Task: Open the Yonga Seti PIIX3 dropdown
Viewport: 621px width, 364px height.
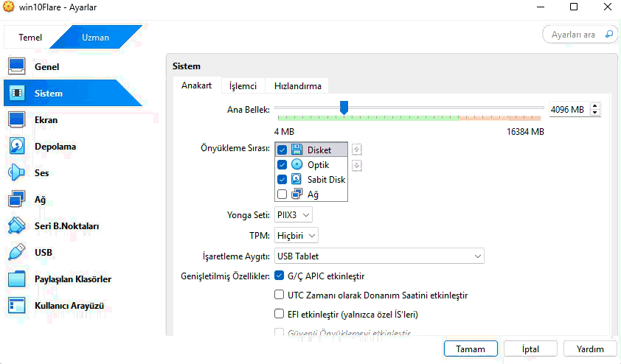Action: click(293, 215)
